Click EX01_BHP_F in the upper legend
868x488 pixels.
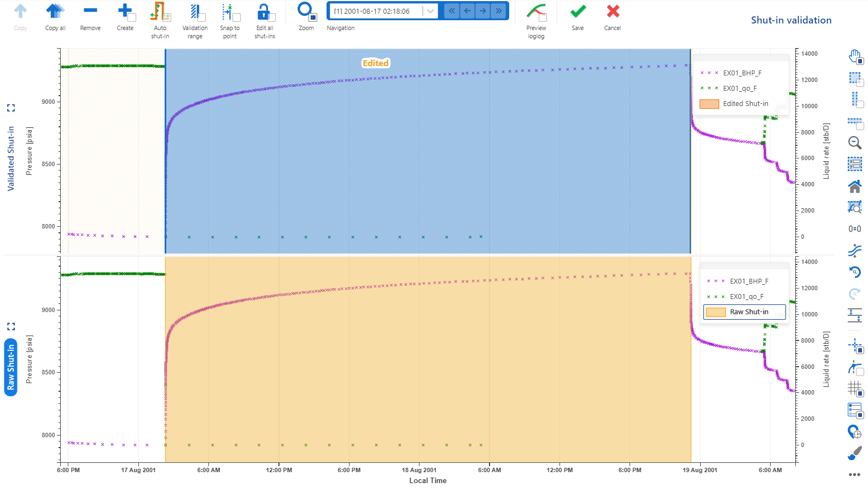742,73
